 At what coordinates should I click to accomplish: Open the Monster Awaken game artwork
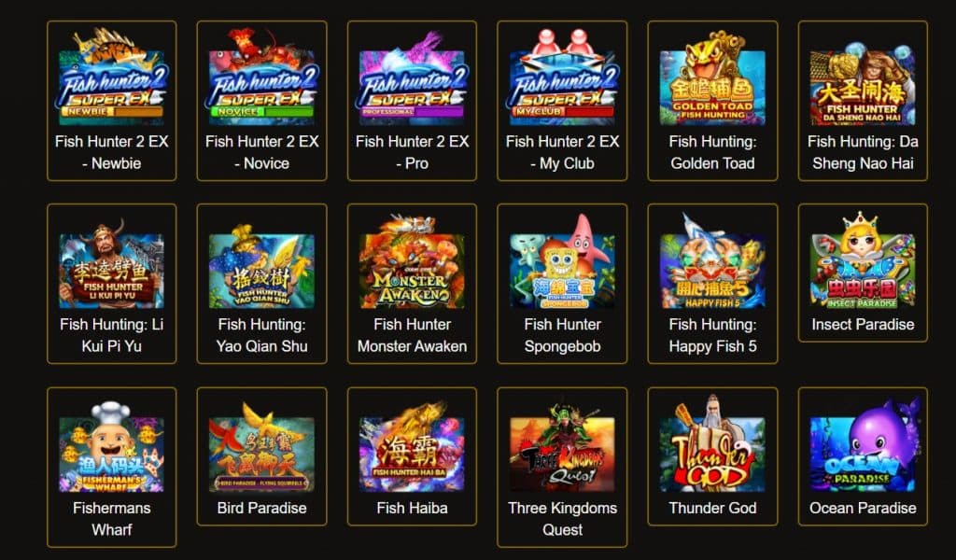[412, 261]
